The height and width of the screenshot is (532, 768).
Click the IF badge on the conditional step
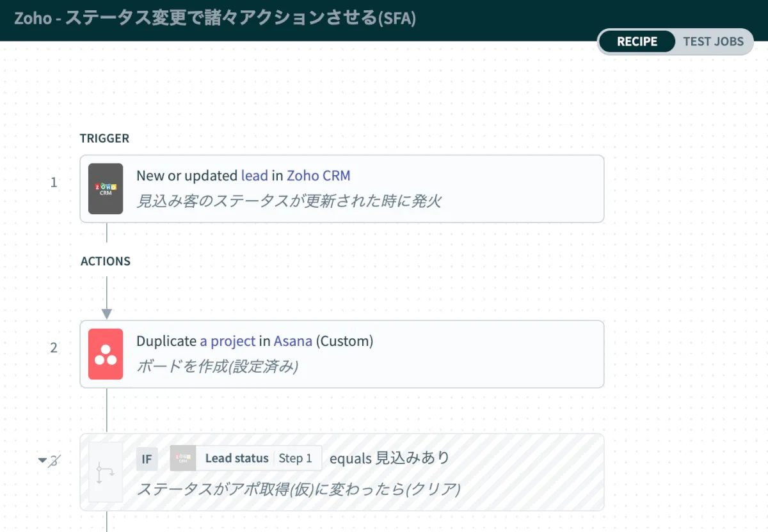pyautogui.click(x=147, y=458)
